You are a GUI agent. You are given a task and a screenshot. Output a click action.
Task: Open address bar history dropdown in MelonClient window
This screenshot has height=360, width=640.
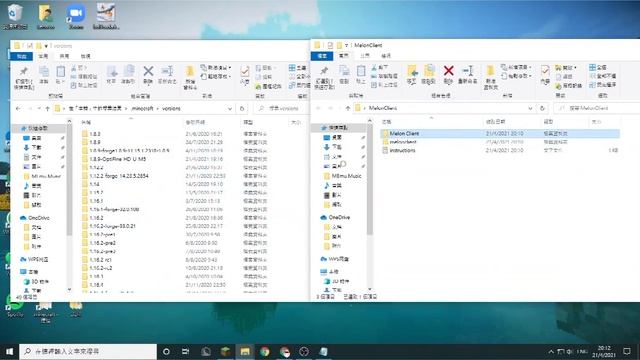click(x=530, y=108)
